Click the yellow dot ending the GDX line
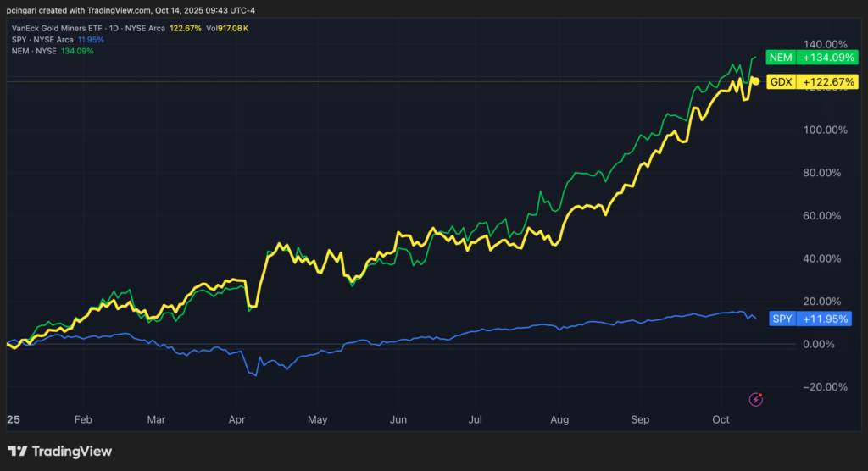This screenshot has height=471, width=868. [755, 81]
